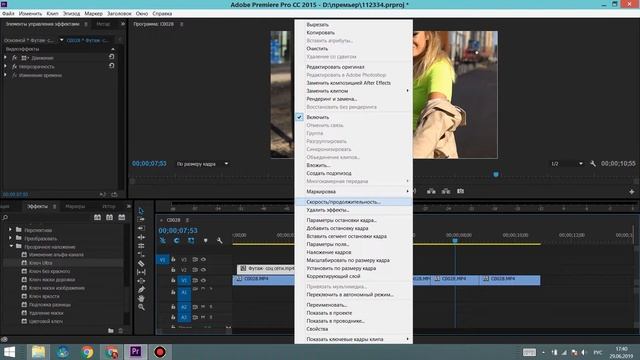Select the Track Select Forward tool

click(x=141, y=220)
